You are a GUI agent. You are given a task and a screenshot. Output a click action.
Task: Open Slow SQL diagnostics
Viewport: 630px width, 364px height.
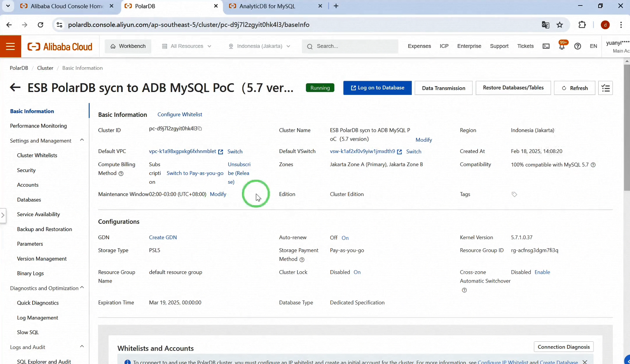[x=28, y=333]
